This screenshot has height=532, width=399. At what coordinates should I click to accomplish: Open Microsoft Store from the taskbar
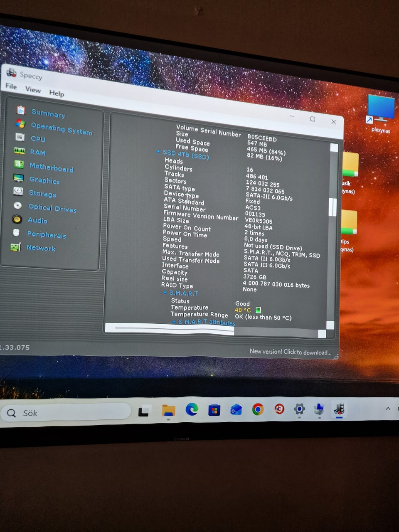[x=214, y=411]
